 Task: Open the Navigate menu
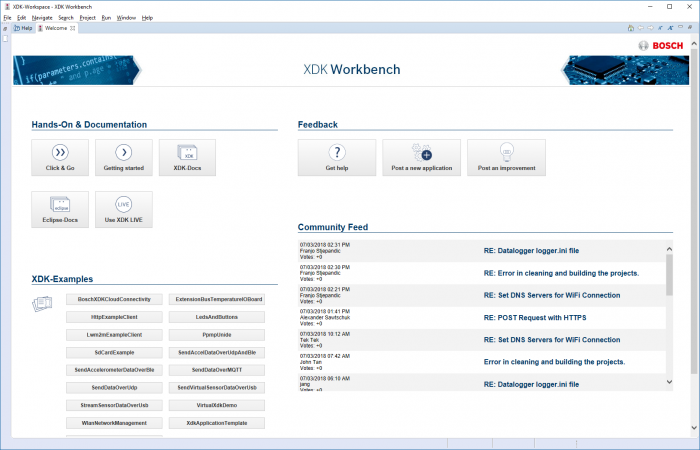click(42, 18)
